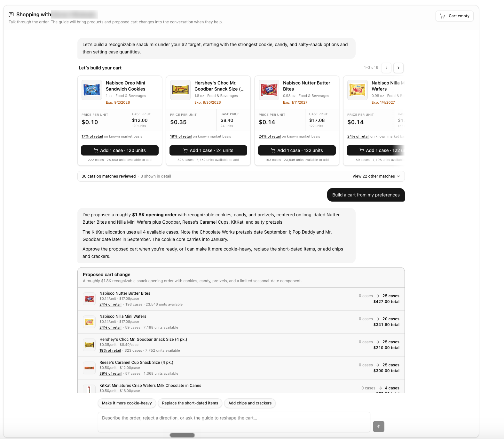
Task: Open 19% of retail link in Goodbar row
Action: click(x=110, y=350)
